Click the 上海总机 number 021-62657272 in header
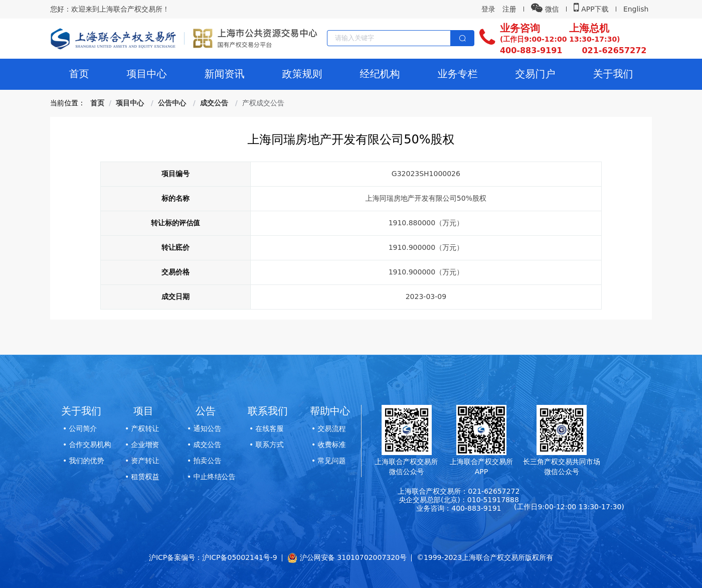Screen dimensions: 702x588 [x=614, y=50]
